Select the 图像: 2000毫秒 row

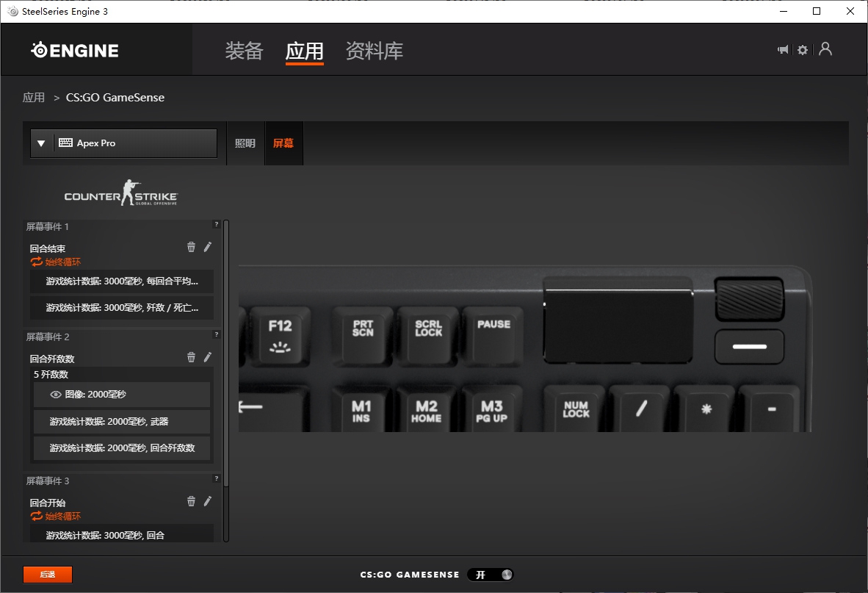coord(122,395)
